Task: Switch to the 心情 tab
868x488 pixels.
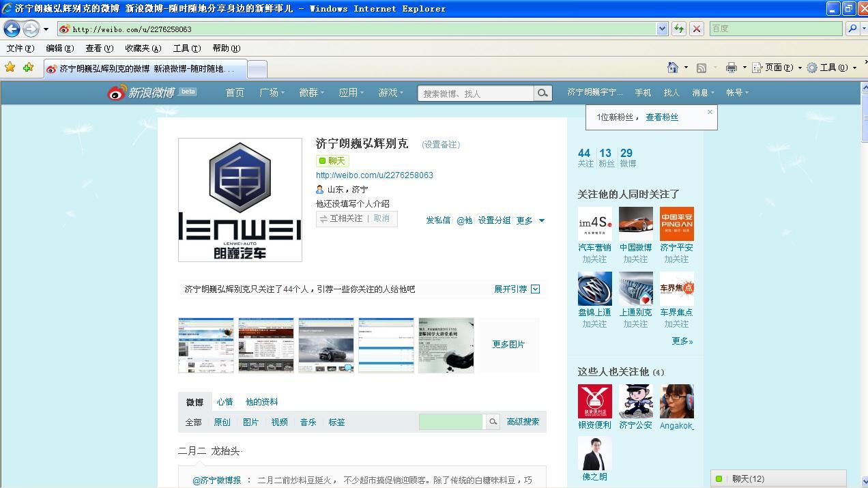Action: (225, 402)
